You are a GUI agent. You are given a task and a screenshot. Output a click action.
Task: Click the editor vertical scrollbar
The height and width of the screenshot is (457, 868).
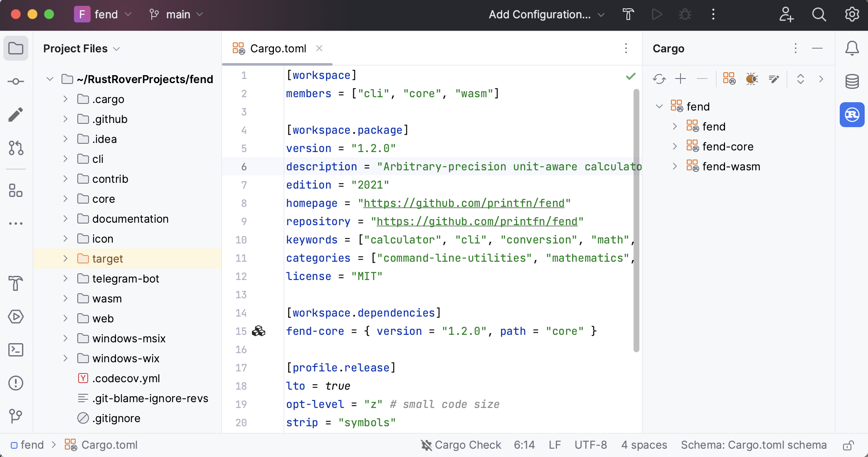pyautogui.click(x=636, y=220)
